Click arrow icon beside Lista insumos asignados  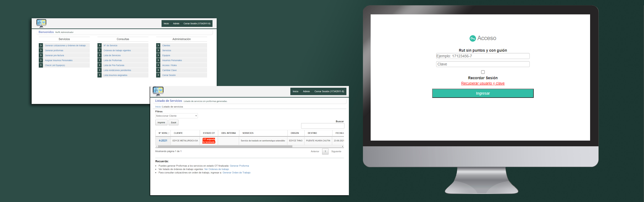coord(99,75)
